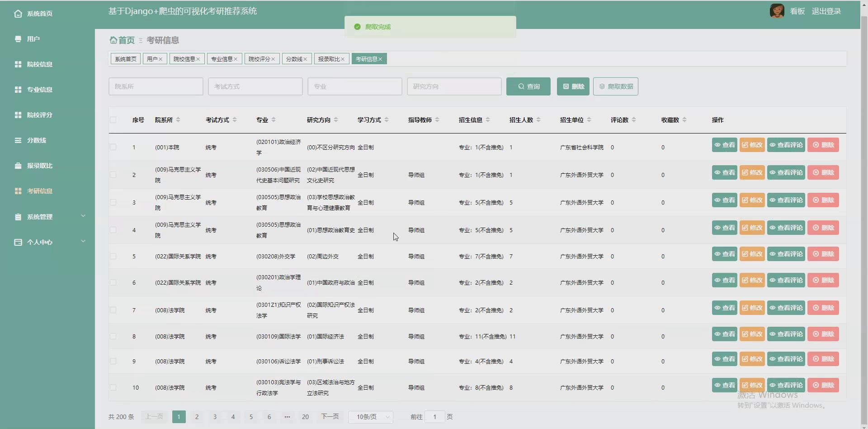This screenshot has width=868, height=429.
Task: Open 系统首页 home icon in sidebar
Action: [18, 14]
